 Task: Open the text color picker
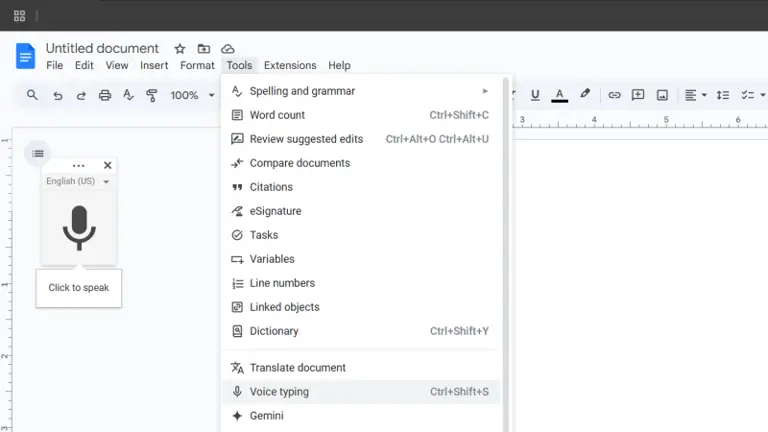[559, 95]
